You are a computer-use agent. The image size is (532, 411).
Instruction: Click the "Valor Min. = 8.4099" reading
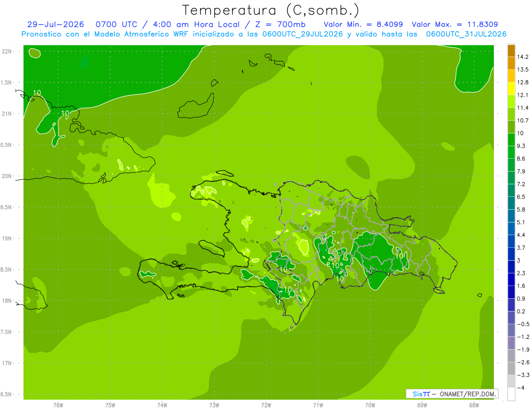coord(364,24)
